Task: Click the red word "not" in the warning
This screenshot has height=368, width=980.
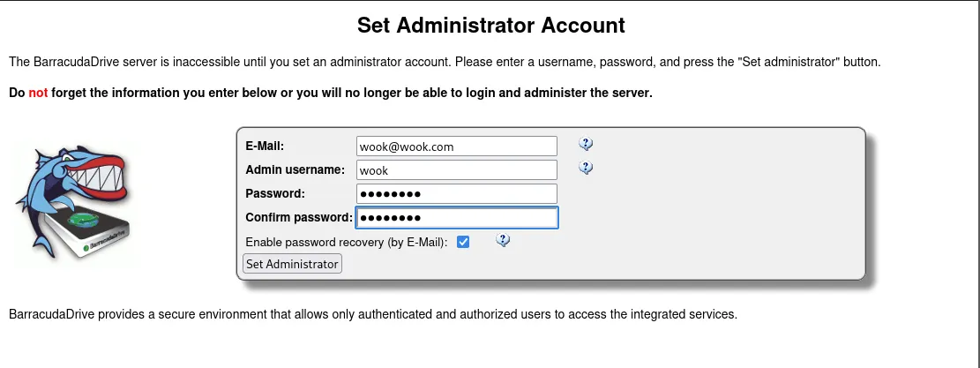Action: tap(38, 93)
